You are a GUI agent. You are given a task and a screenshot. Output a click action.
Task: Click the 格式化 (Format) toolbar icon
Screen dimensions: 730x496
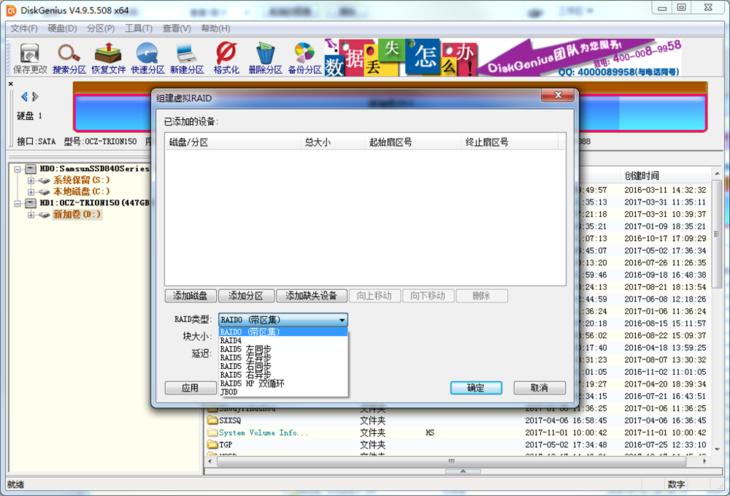point(226,58)
